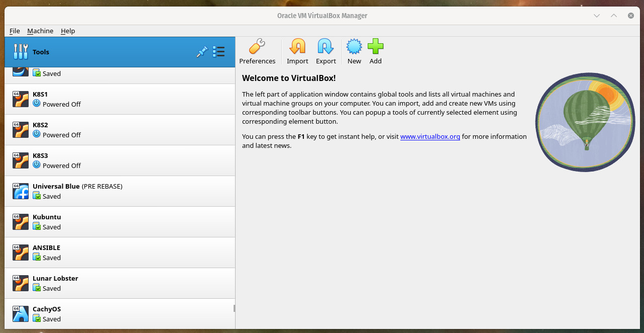Open the File menu
Image resolution: width=644 pixels, height=333 pixels.
pyautogui.click(x=15, y=31)
